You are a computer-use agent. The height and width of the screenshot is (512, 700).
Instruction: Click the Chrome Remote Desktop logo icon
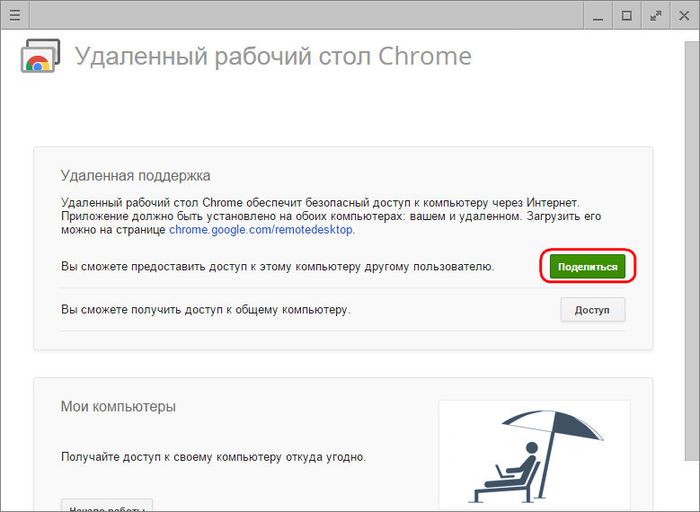[x=40, y=56]
